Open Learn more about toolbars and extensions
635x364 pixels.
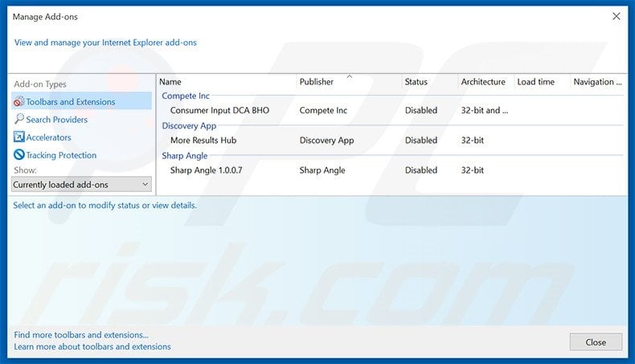coord(92,346)
